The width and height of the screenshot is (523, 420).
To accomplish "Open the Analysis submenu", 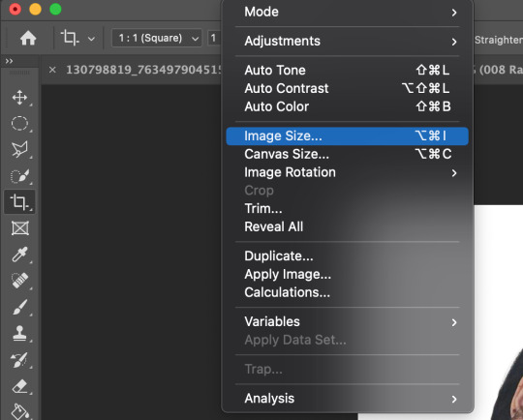I will click(x=348, y=399).
